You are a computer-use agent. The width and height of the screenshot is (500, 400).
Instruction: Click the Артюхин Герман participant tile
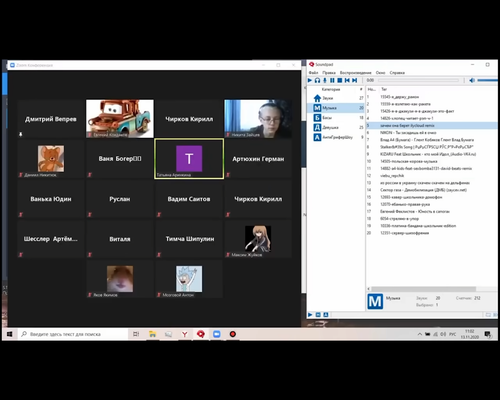[x=258, y=159]
